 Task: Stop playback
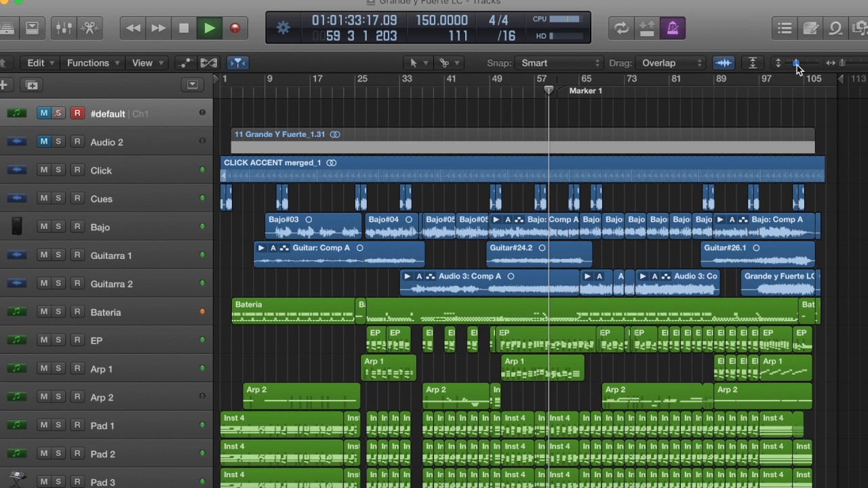click(184, 28)
